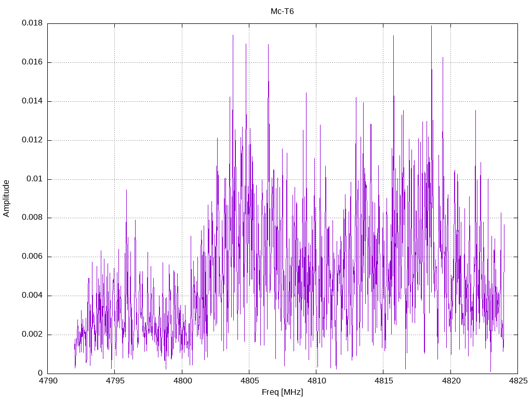Image resolution: width=532 pixels, height=399 pixels.
Task: Click the 0.014 y-axis tick label
Action: pos(32,101)
